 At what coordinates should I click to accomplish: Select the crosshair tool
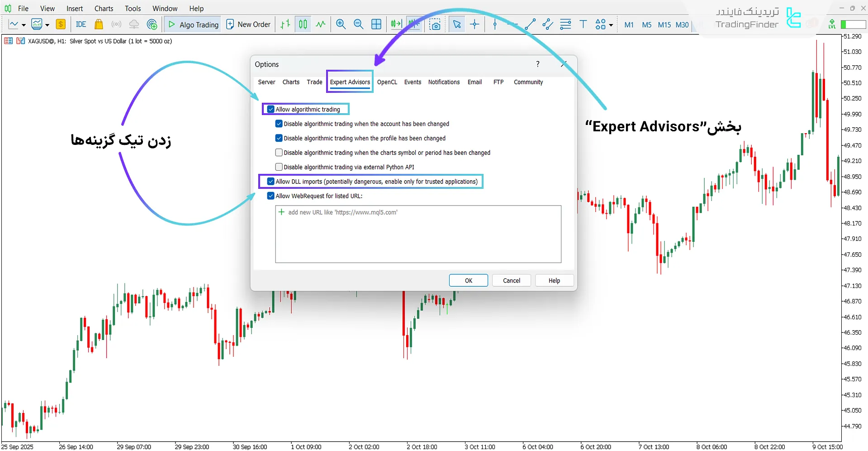474,24
